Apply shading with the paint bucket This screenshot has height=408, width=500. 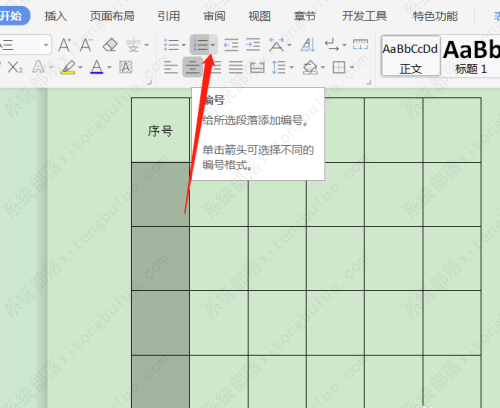coord(310,67)
